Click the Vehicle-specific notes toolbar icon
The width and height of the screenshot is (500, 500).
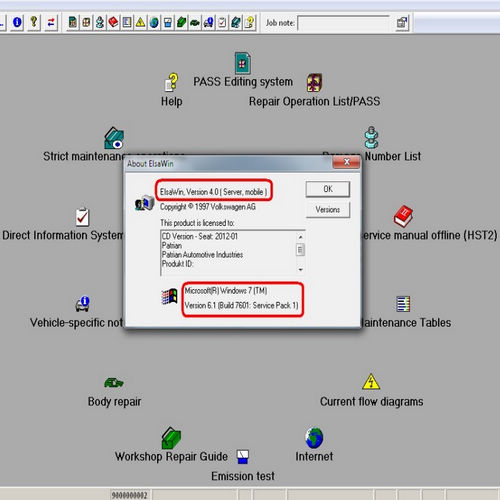[x=208, y=22]
